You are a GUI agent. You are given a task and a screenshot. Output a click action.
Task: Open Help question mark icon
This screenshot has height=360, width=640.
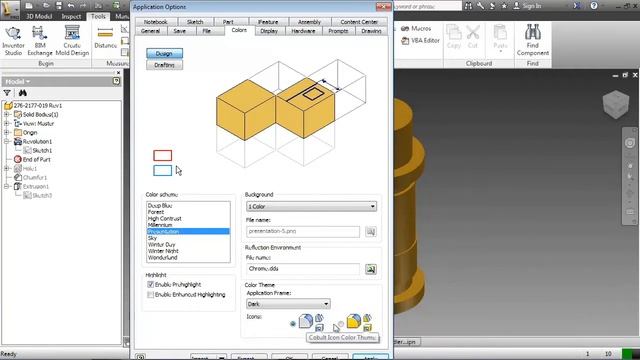pos(594,6)
